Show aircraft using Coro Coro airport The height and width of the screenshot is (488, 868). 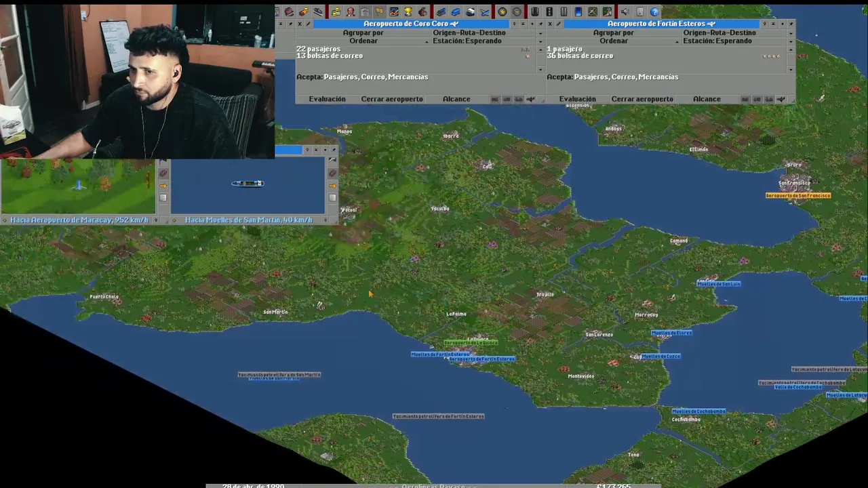tap(530, 99)
